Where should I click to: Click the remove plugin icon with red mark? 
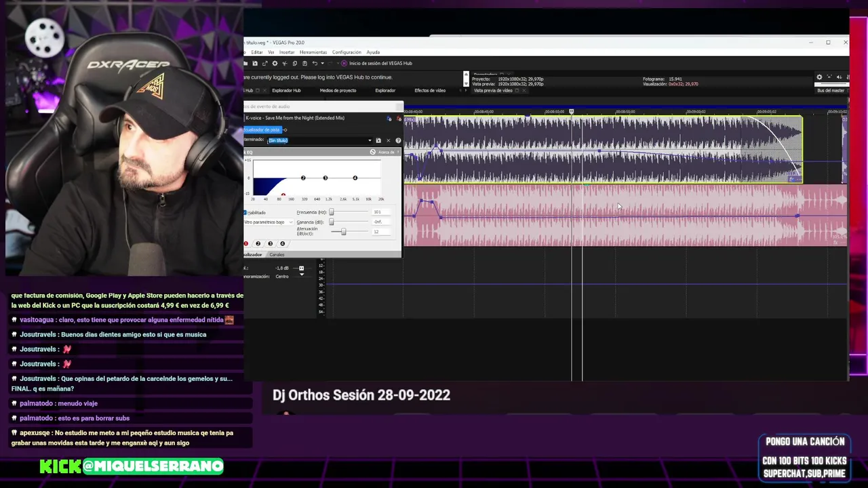coord(398,119)
